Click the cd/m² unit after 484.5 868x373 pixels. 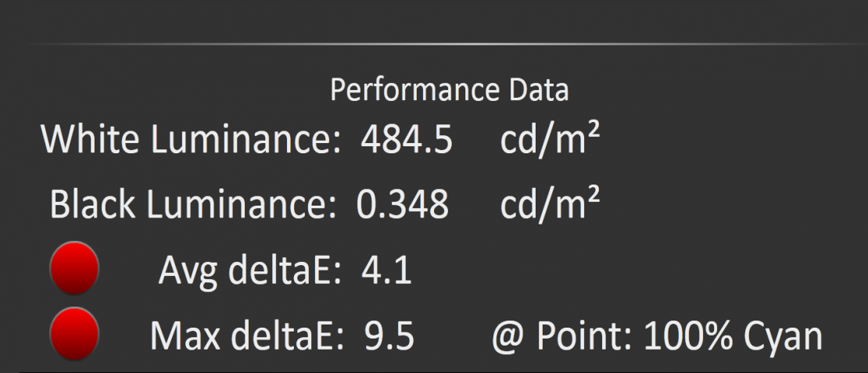pyautogui.click(x=551, y=138)
